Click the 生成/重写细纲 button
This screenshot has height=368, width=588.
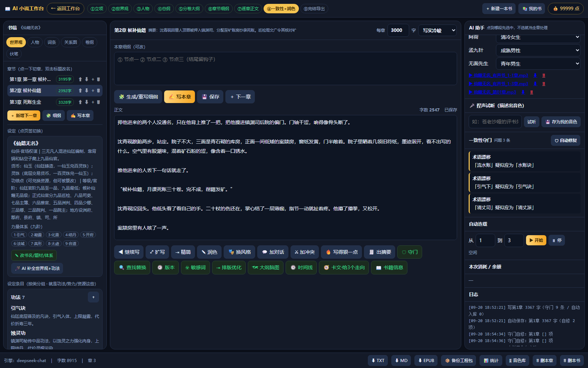coord(138,97)
